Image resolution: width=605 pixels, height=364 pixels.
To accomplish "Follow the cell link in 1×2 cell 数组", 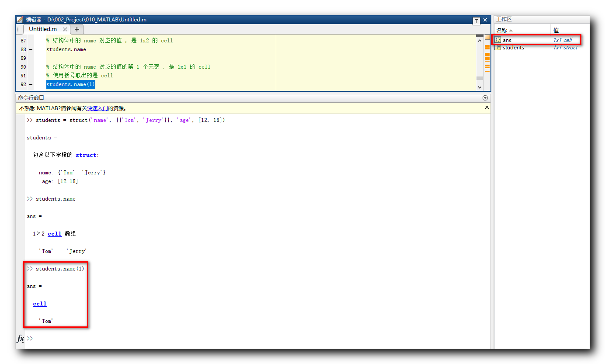I will pyautogui.click(x=55, y=234).
